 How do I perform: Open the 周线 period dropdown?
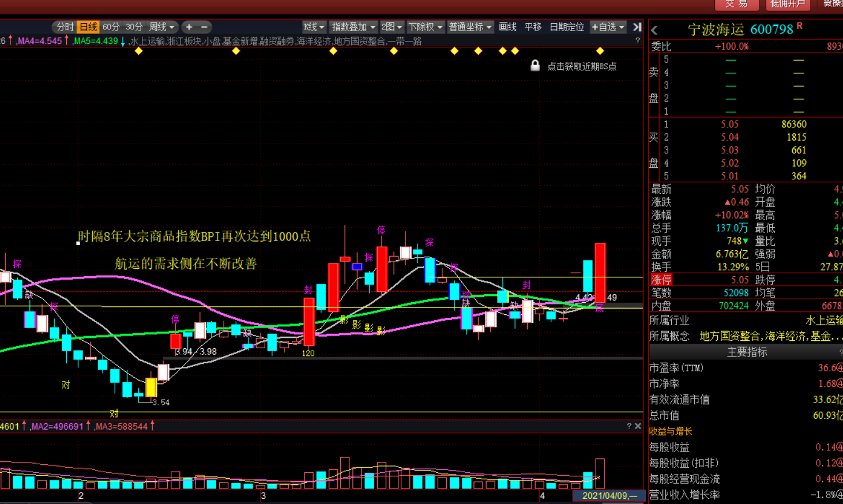click(161, 27)
